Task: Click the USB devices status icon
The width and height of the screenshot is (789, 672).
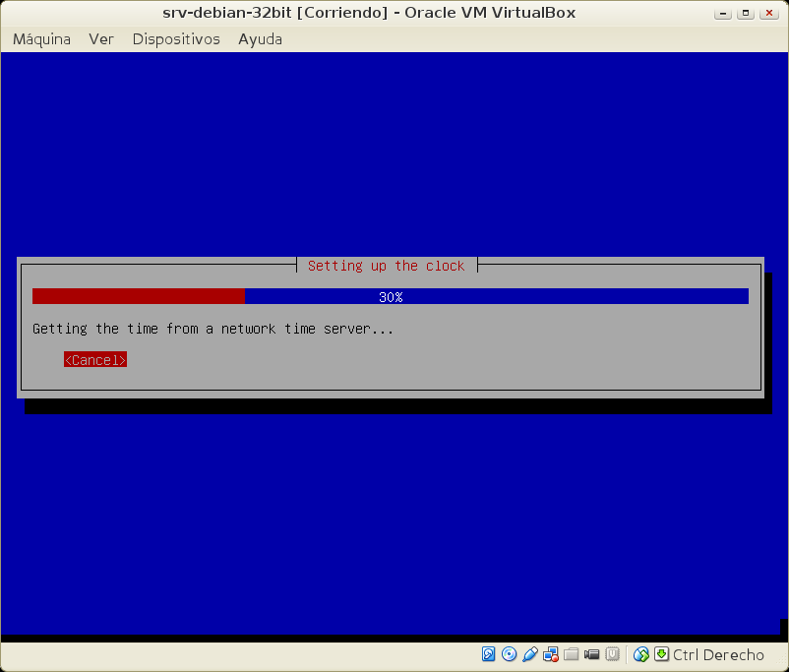Action: point(529,654)
